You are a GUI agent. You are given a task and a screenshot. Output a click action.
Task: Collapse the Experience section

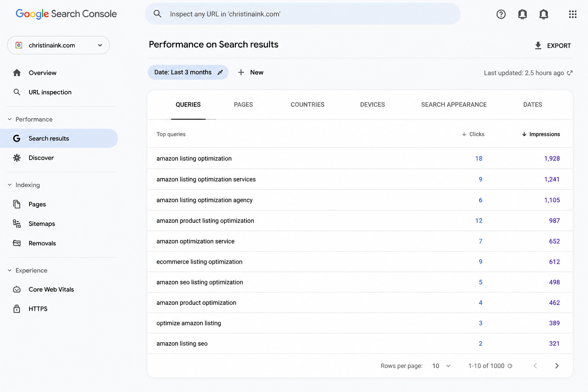10,270
